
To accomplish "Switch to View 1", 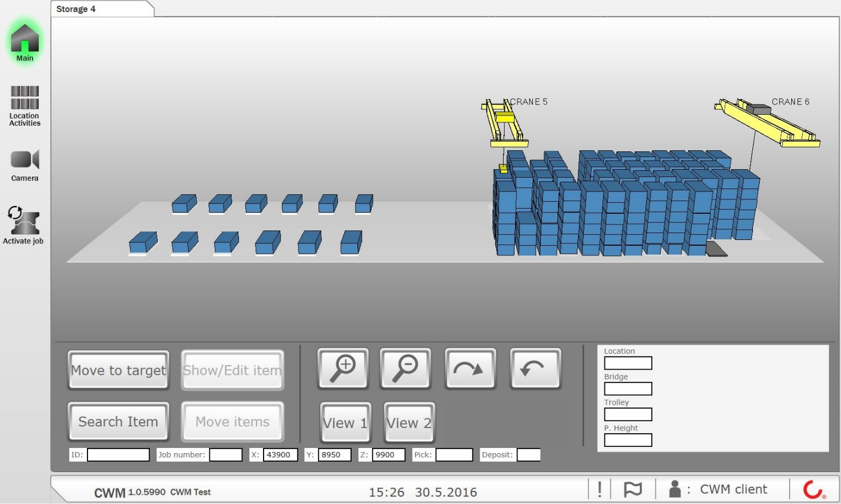I will [x=345, y=423].
